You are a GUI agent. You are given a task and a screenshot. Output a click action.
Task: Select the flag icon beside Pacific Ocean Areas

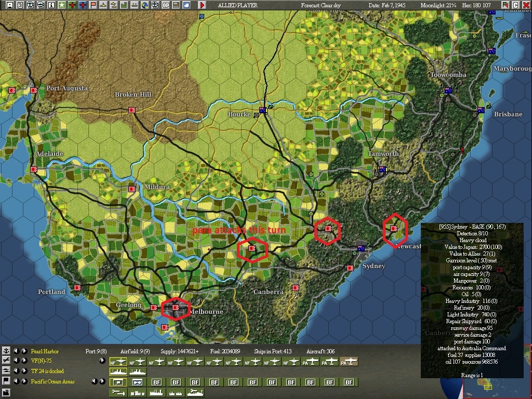click(6, 381)
